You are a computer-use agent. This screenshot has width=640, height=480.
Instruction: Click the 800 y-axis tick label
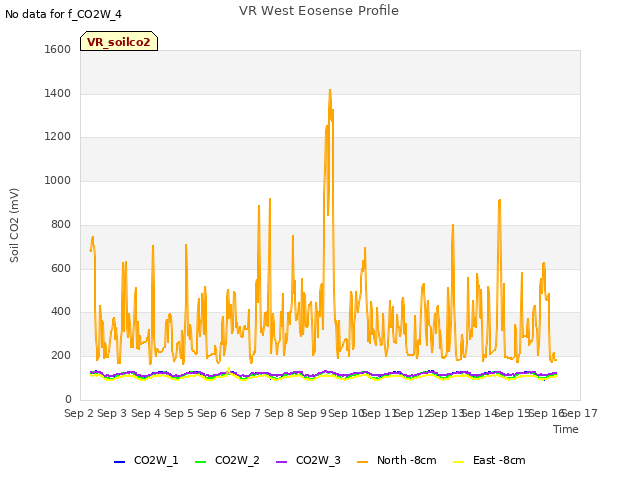coord(61,224)
